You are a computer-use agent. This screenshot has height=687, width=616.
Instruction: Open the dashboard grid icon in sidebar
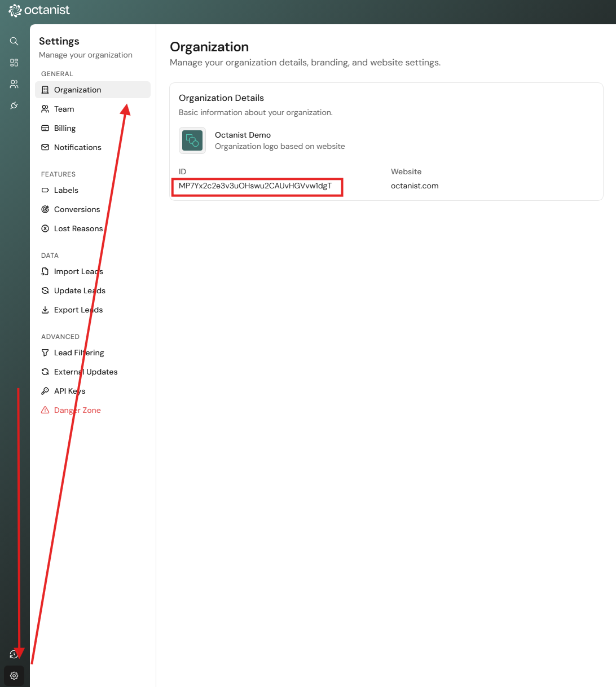14,63
